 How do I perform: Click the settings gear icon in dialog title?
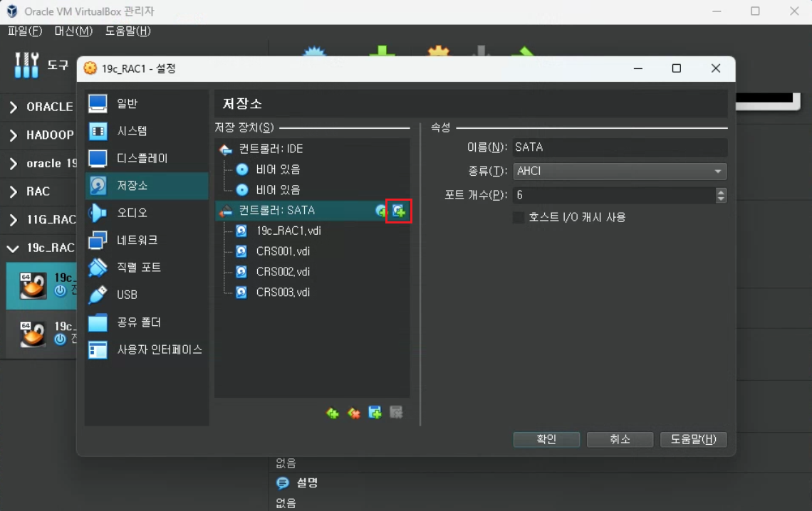tap(90, 68)
